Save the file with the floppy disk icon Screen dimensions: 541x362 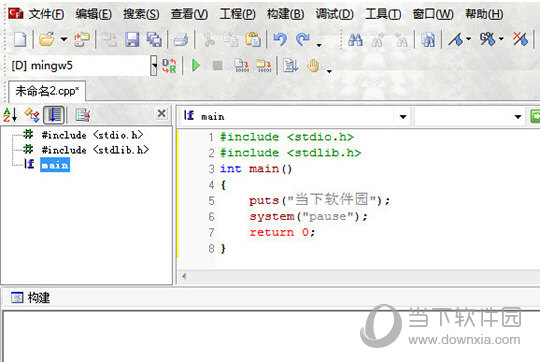pyautogui.click(x=132, y=40)
